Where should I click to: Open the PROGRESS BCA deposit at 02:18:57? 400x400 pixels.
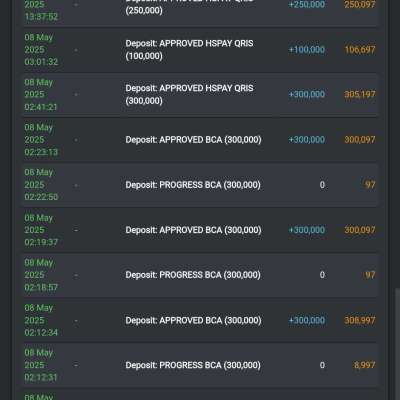coord(193,275)
